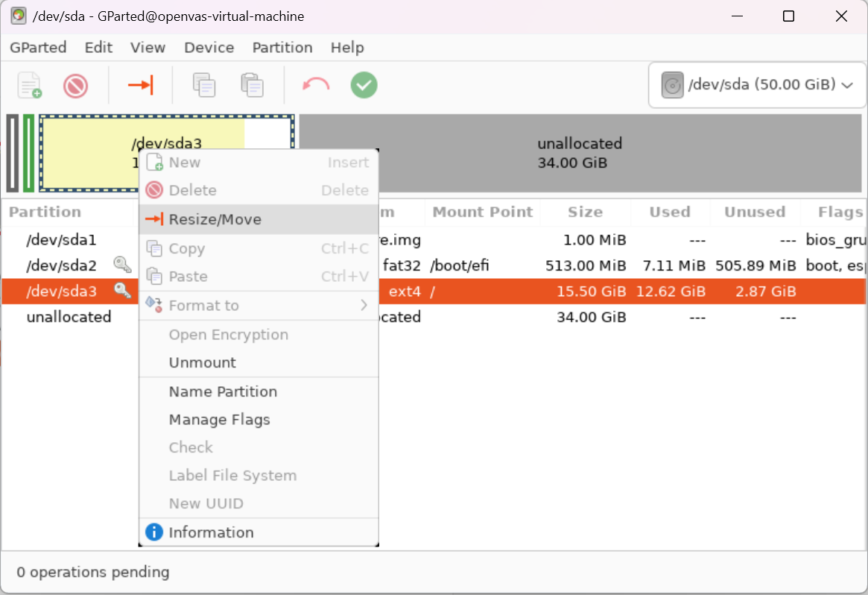Click the 15.50 GiB size value
Image resolution: width=868 pixels, height=595 pixels.
pos(591,292)
